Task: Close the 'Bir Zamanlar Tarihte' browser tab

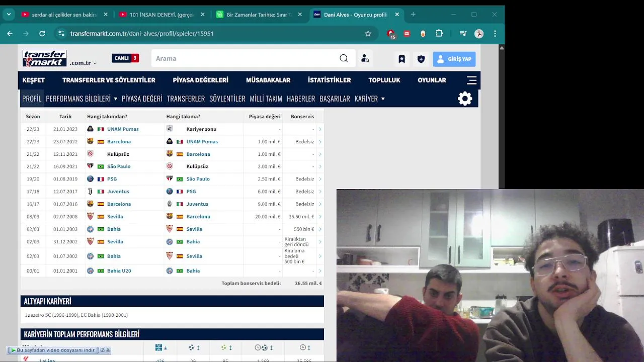Action: [300, 15]
